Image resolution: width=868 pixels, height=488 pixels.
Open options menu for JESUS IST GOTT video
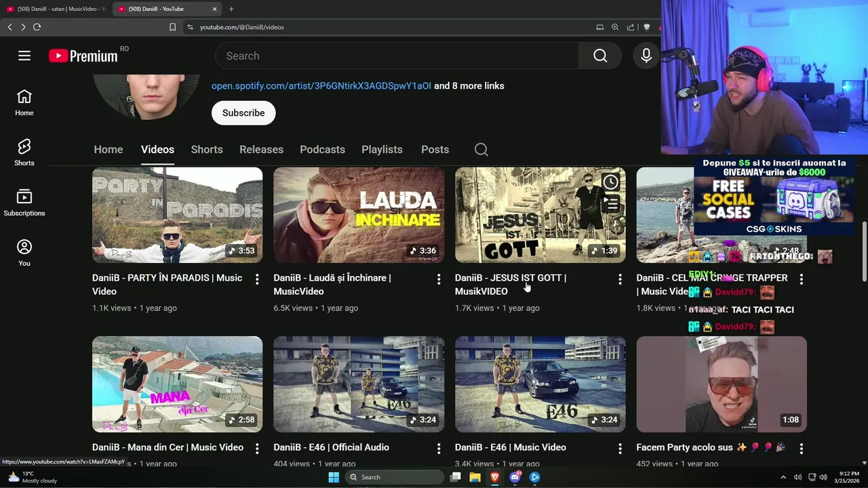pyautogui.click(x=620, y=279)
